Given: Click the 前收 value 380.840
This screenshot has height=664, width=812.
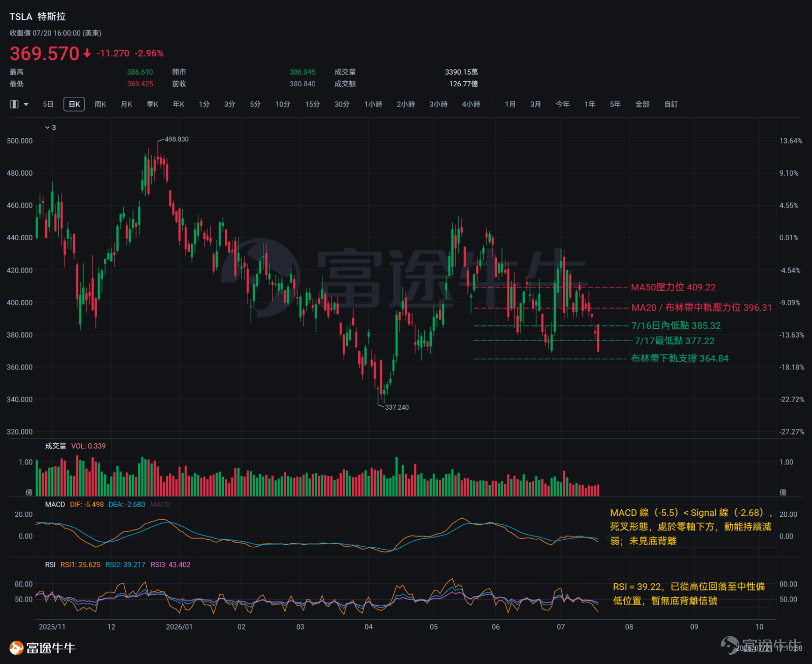Looking at the screenshot, I should coord(302,84).
